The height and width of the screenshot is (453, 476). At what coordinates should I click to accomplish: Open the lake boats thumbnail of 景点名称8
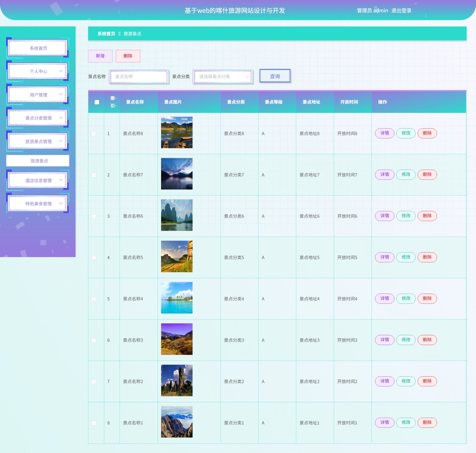pyautogui.click(x=177, y=132)
